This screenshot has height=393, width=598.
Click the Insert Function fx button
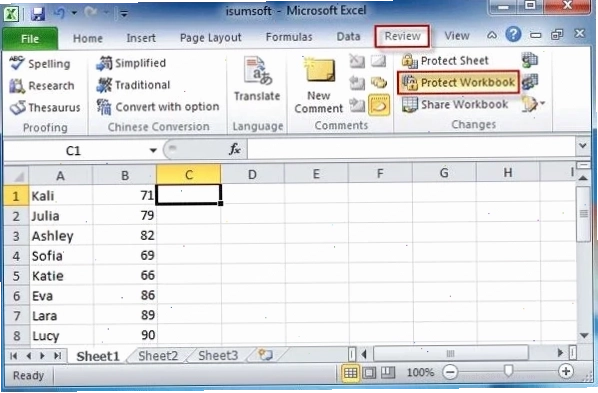[x=235, y=149]
